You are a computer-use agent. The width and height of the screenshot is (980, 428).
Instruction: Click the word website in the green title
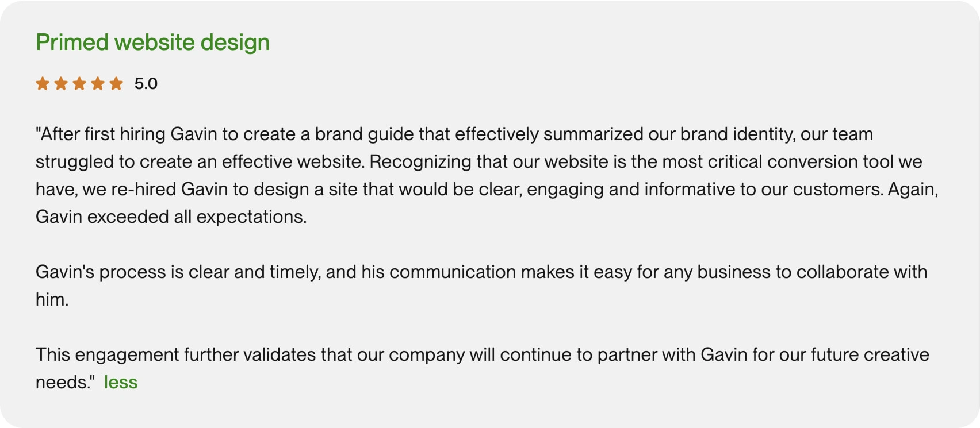155,43
